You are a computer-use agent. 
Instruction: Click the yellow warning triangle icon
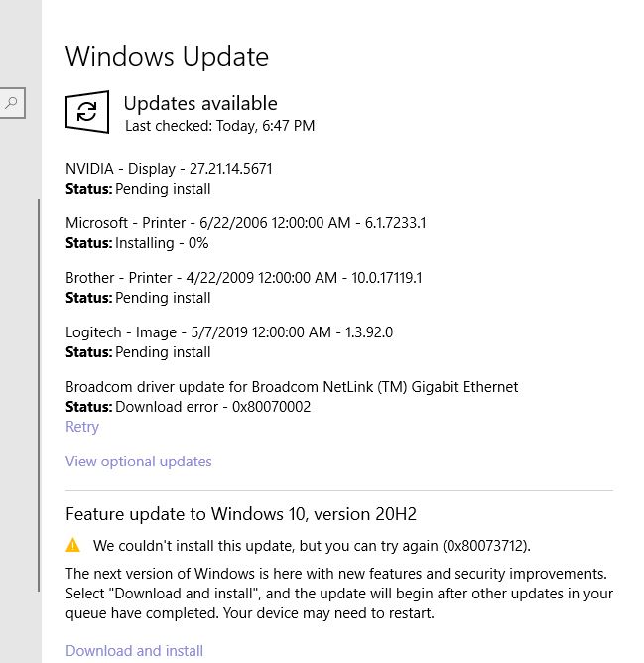coord(73,545)
